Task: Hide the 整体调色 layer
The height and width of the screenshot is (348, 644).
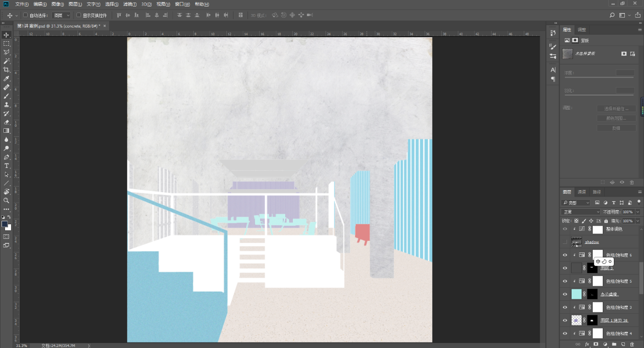Action: pos(565,229)
